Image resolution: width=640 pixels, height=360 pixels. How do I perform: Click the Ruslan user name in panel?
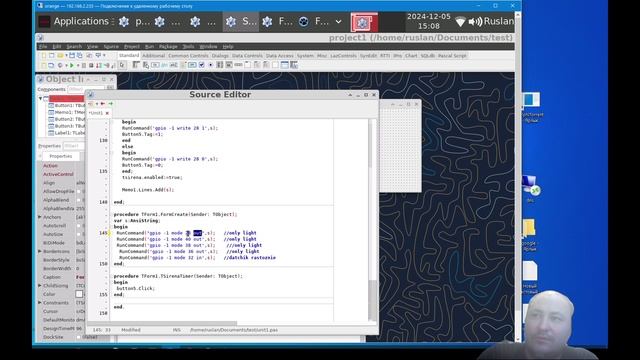(x=498, y=21)
